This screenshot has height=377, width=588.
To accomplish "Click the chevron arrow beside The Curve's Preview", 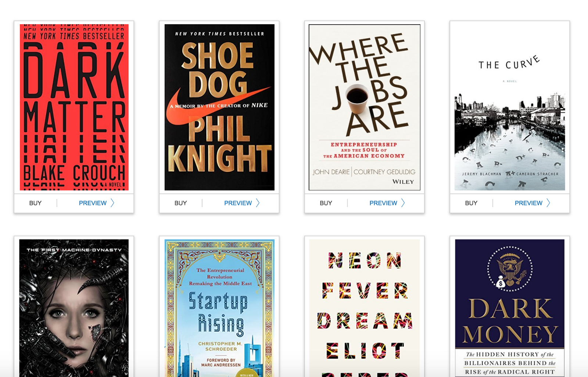I will pyautogui.click(x=548, y=203).
